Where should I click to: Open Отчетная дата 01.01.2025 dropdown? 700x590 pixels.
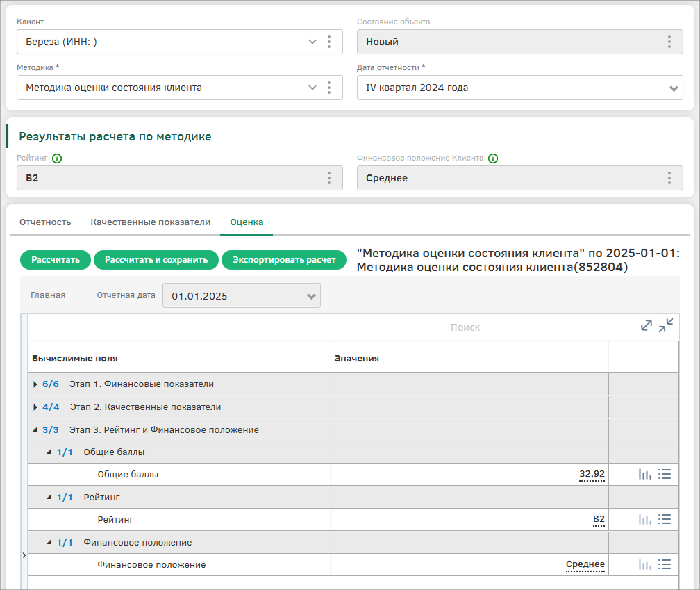(x=311, y=296)
